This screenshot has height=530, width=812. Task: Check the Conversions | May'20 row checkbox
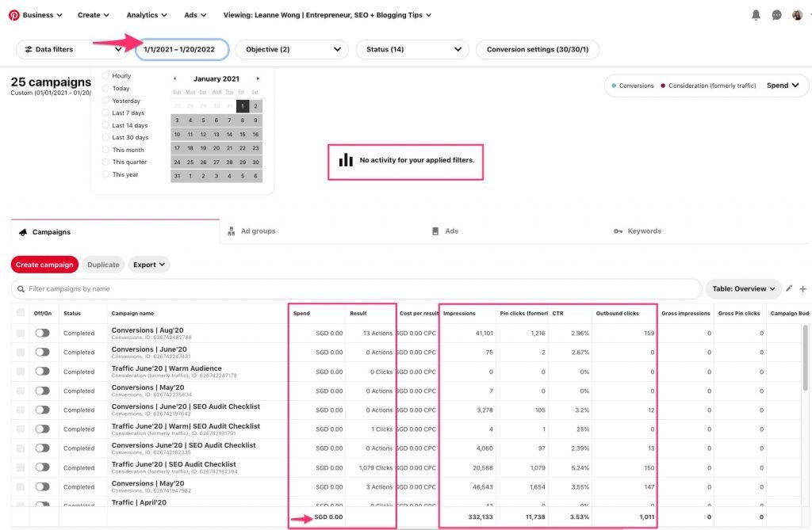21,391
